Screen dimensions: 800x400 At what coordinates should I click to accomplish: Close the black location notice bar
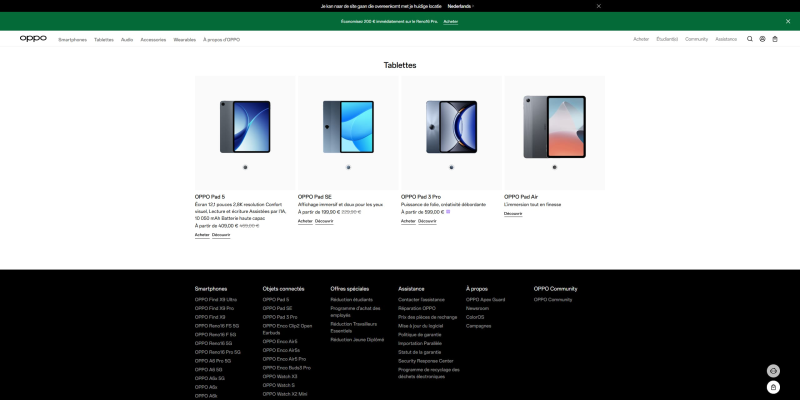click(x=598, y=6)
